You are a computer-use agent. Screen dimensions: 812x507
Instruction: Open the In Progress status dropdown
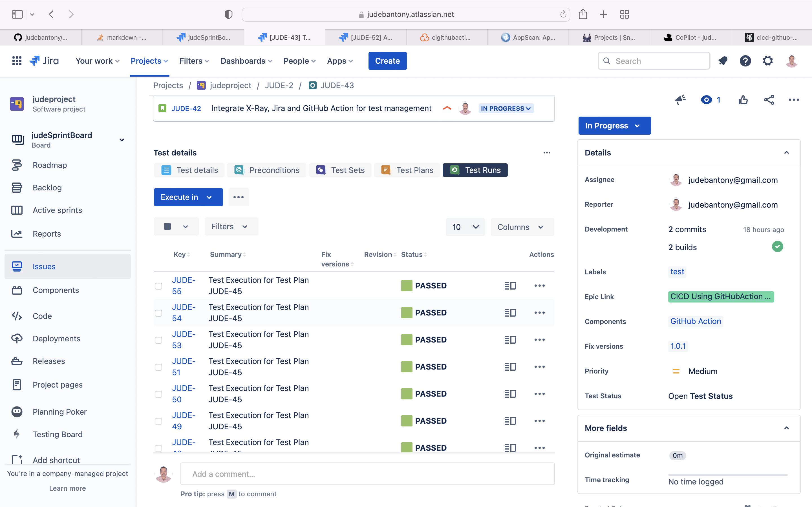click(614, 126)
